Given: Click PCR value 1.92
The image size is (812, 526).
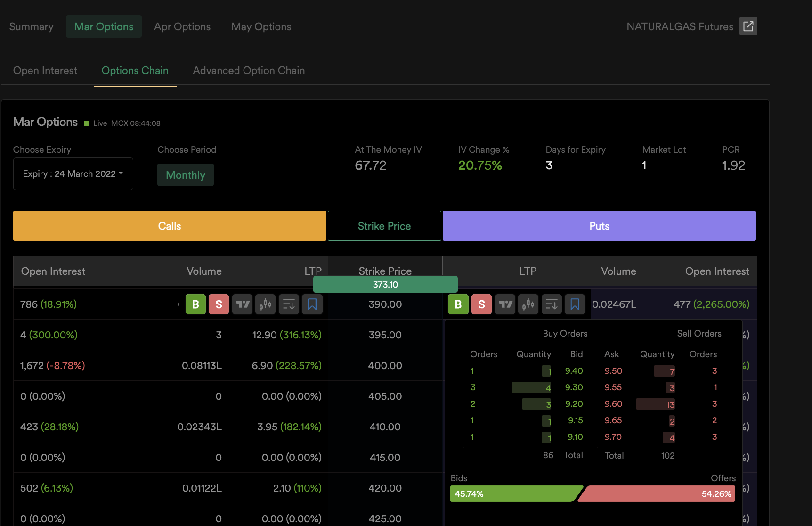Looking at the screenshot, I should (734, 165).
